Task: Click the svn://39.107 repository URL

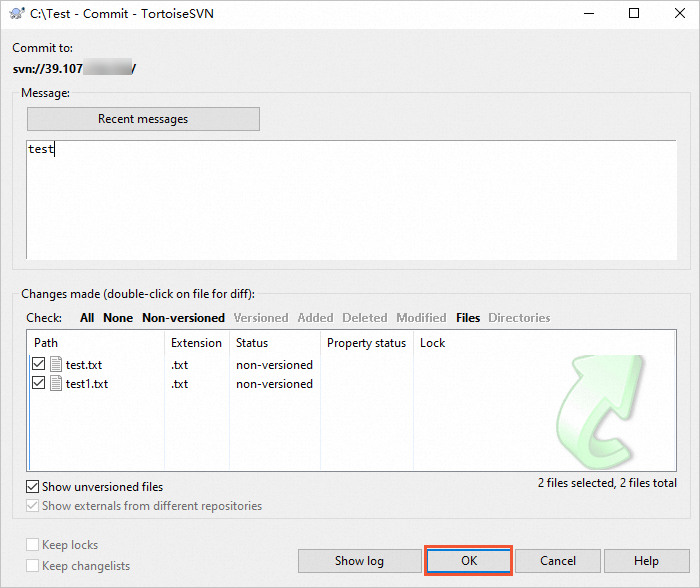Action: coord(74,68)
